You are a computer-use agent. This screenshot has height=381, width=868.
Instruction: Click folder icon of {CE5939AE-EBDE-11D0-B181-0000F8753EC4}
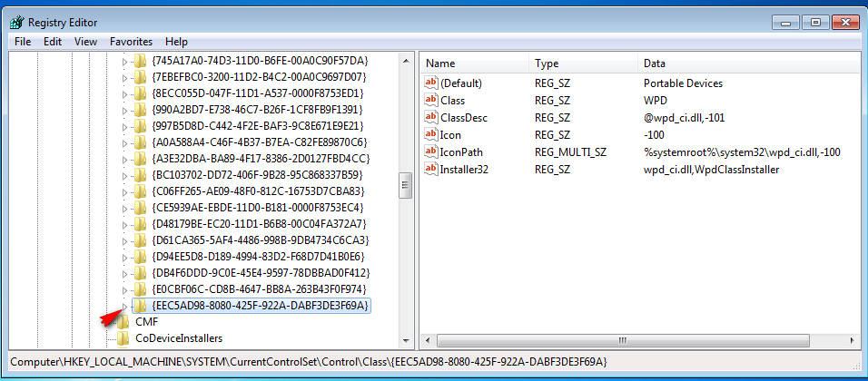[x=140, y=208]
